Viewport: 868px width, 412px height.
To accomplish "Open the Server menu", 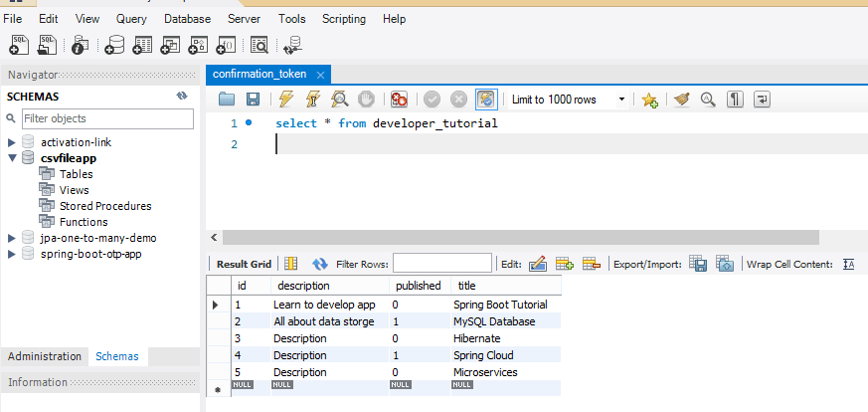I will (x=245, y=19).
